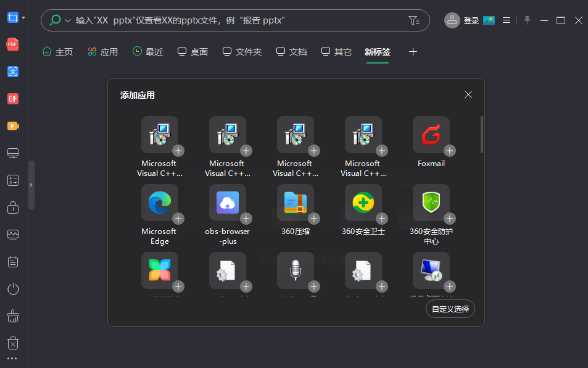Screen dimensions: 588x368
Task: Click the 登录 link to sign in
Action: click(471, 20)
